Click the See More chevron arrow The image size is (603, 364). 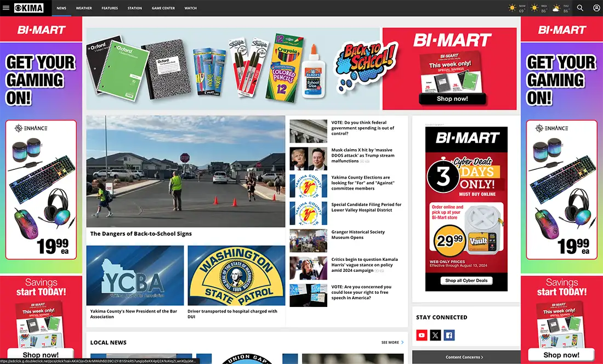[403, 343]
